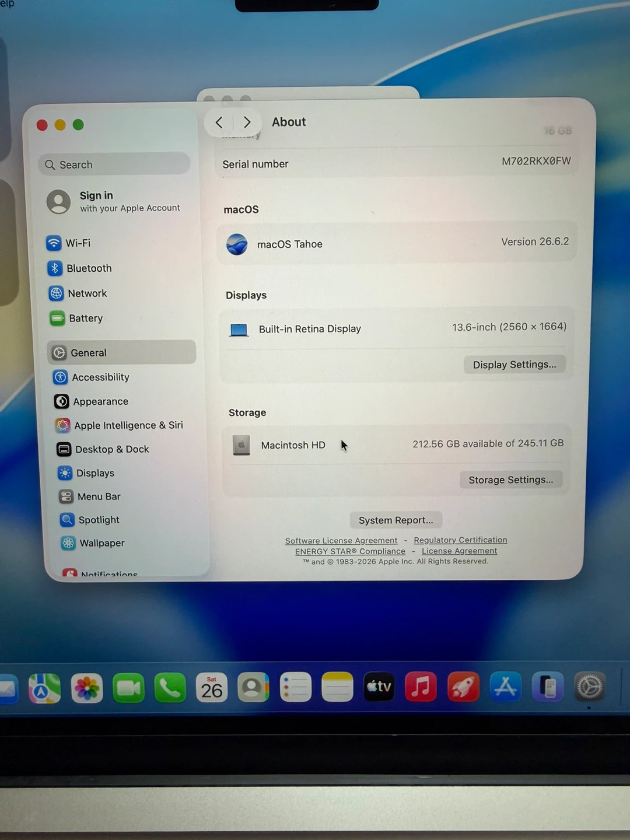Open the Regulatory Certification link
The height and width of the screenshot is (840, 630).
click(460, 540)
